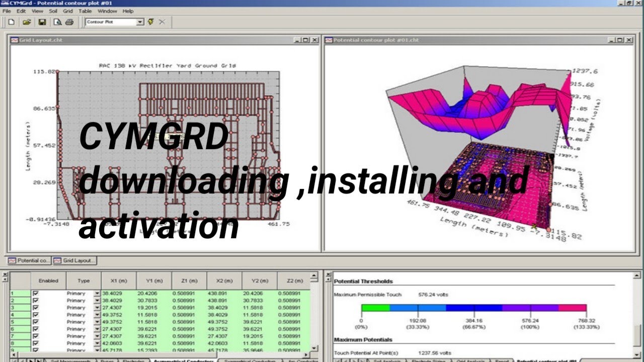Screen dimensions: 644x362
Task: Click the Grid Layout.cht window title icon
Action: point(14,40)
